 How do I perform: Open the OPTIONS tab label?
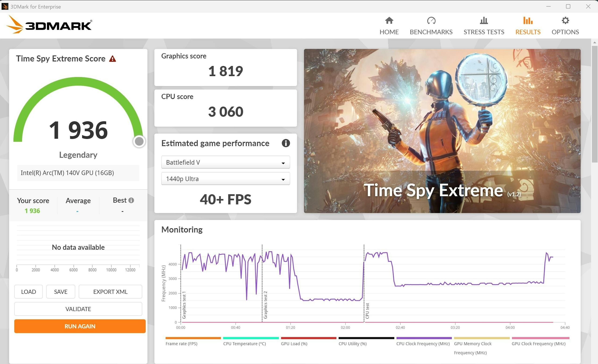pyautogui.click(x=565, y=32)
